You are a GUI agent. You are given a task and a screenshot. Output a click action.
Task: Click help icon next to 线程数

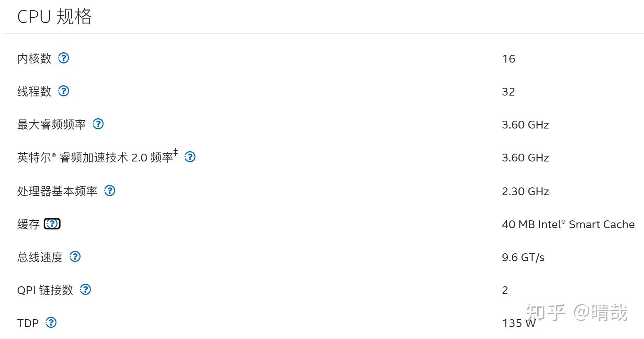(63, 91)
